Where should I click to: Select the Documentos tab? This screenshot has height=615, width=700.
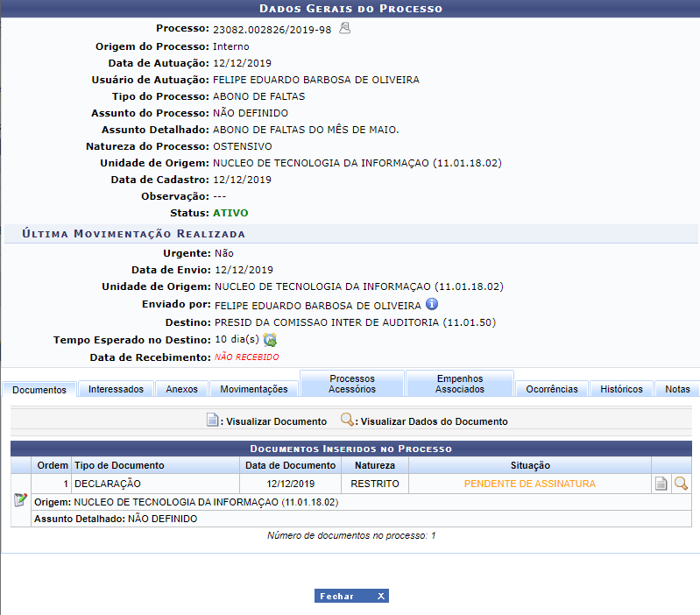pos(39,389)
